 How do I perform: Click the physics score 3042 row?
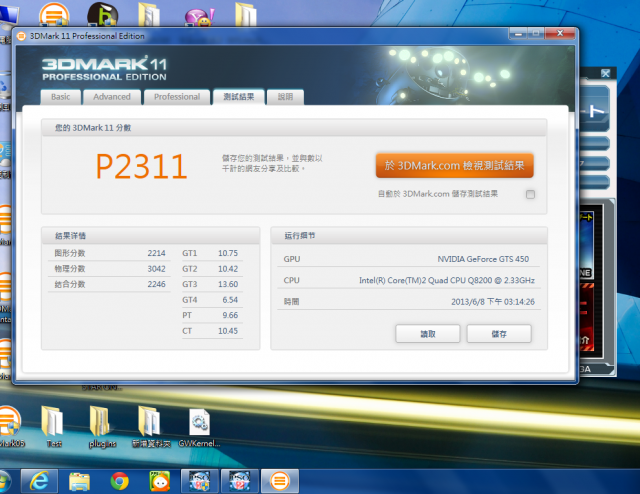(x=109, y=269)
